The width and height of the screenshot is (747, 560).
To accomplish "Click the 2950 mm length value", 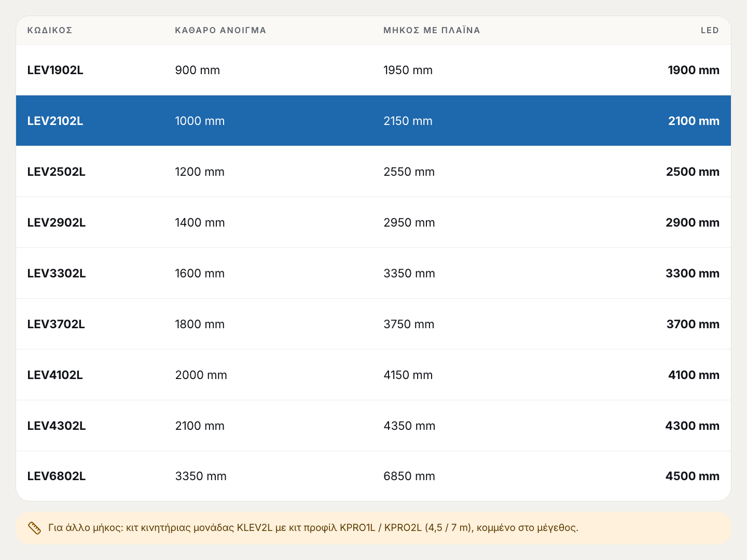I will [x=409, y=222].
